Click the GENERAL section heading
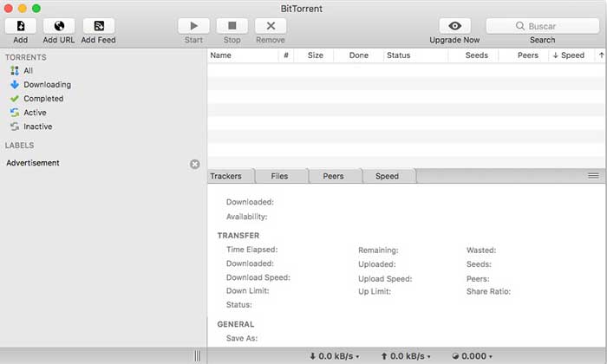Screen dimensions: 607x364 coord(235,324)
